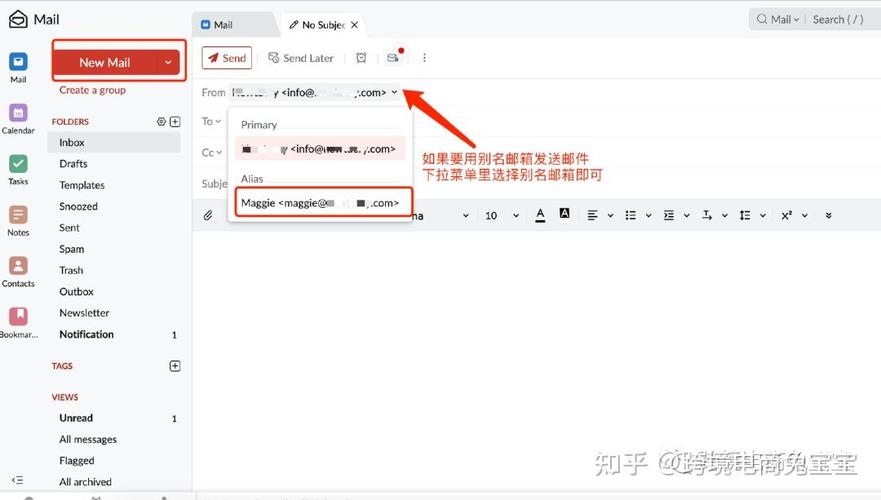Expand more formatting options double chevron
Viewport: 881px width, 500px height.
pyautogui.click(x=828, y=215)
